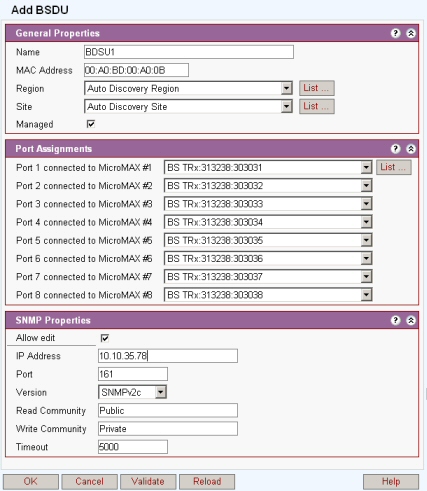Click the Reload button

(x=207, y=482)
